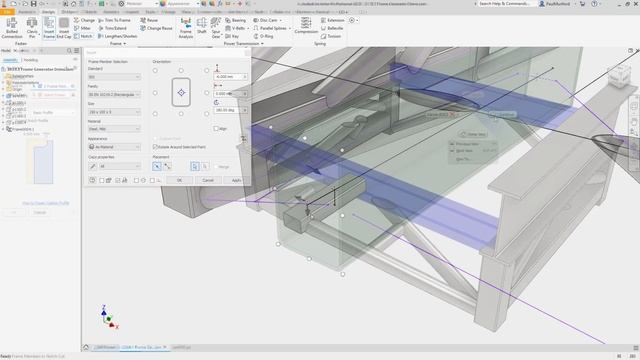Select bottom-center orientation radio button

[181, 114]
